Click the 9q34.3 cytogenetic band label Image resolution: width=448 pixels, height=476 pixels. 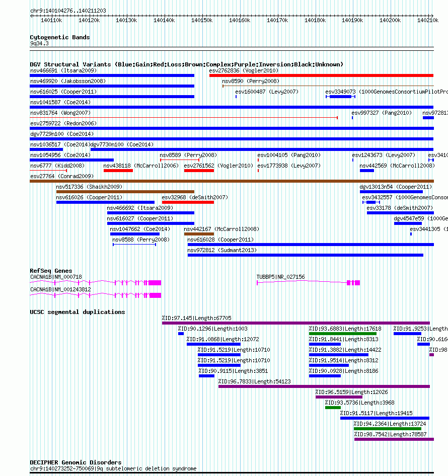pos(39,44)
